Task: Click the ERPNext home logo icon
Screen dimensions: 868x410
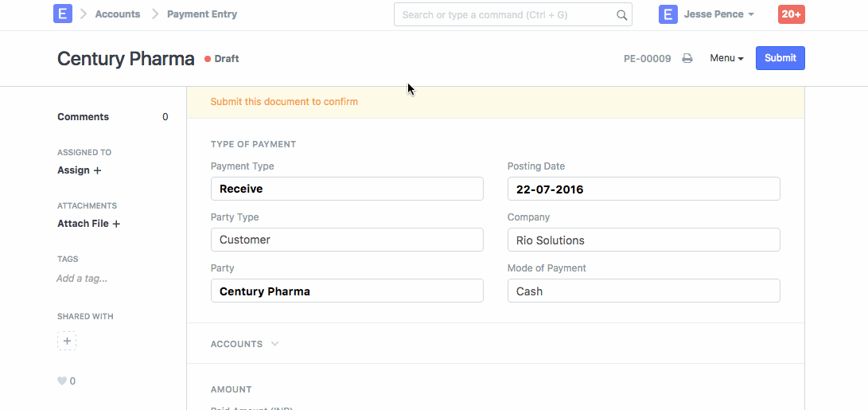Action: click(63, 14)
